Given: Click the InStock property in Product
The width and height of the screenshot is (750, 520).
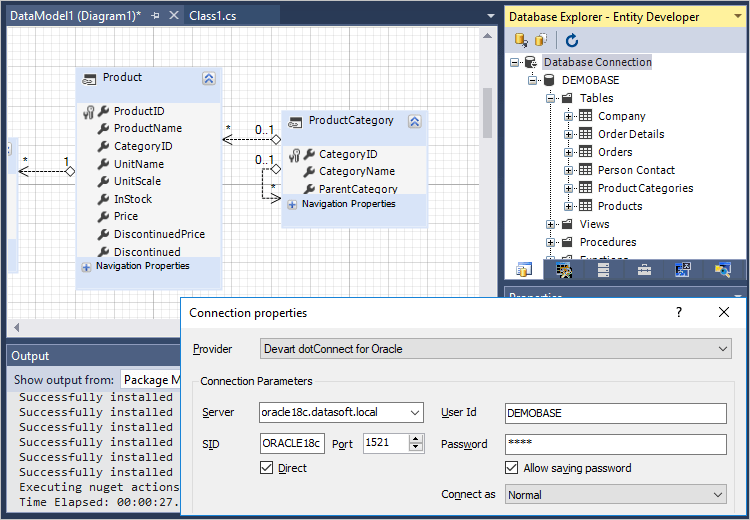Looking at the screenshot, I should pyautogui.click(x=132, y=199).
